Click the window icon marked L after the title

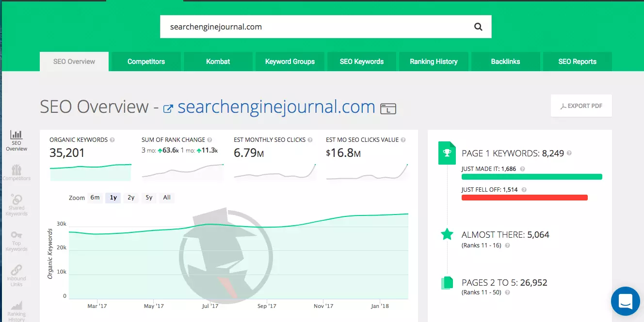click(x=388, y=108)
